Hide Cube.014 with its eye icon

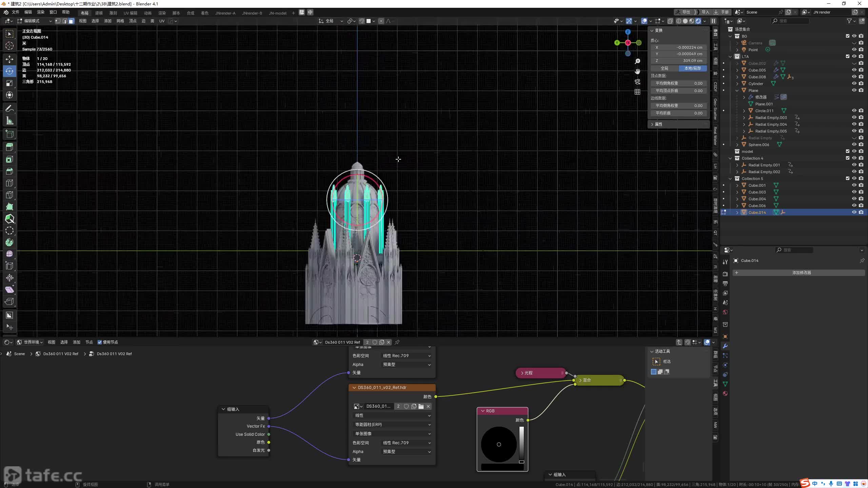(854, 212)
